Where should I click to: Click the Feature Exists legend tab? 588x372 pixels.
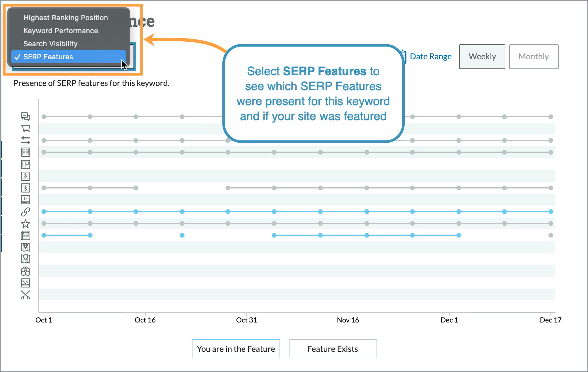click(332, 349)
